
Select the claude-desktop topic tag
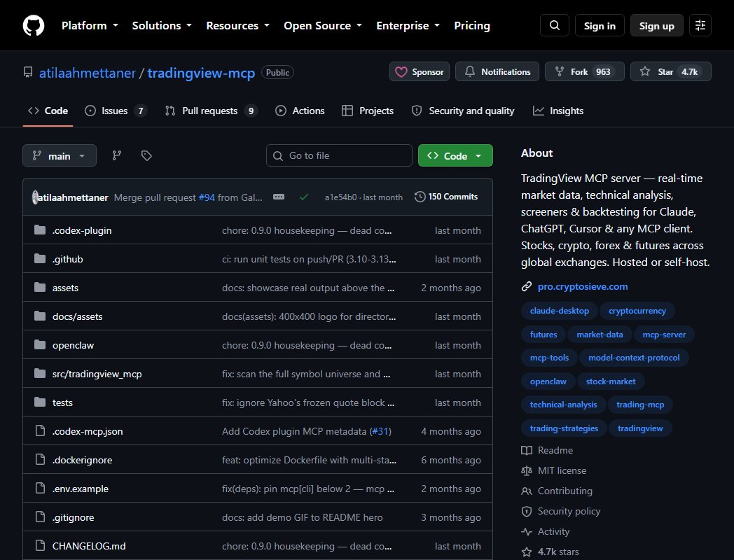[x=560, y=311]
